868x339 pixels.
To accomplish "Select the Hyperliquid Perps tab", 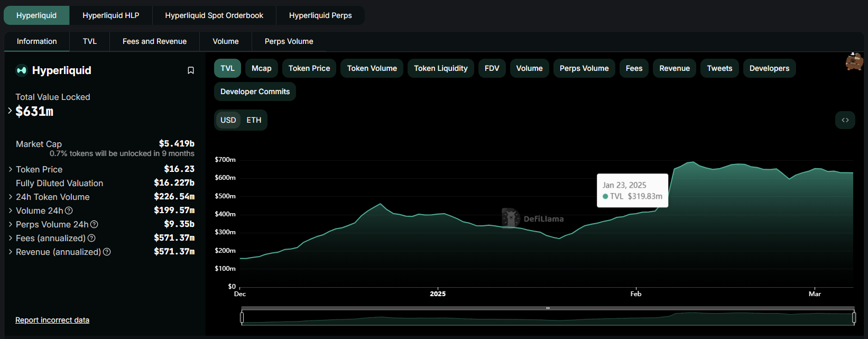I will coord(320,15).
